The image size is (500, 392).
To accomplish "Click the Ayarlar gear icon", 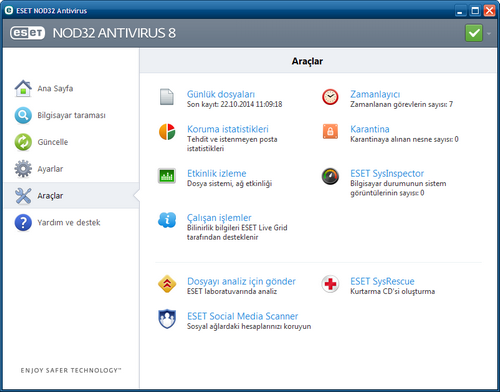I will 23,169.
